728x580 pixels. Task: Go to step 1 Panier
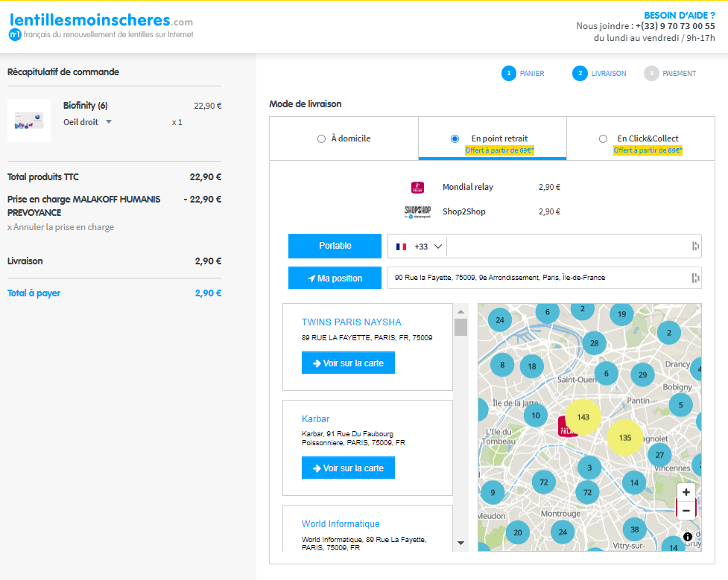523,73
